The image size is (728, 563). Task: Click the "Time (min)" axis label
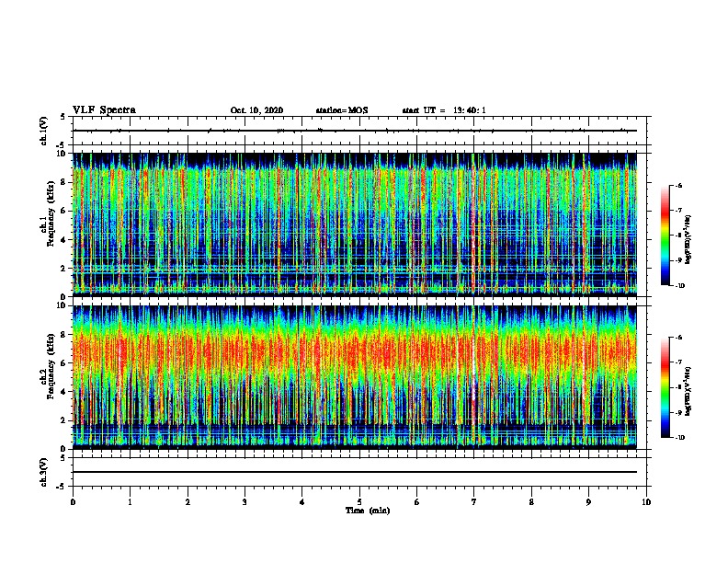pos(368,511)
